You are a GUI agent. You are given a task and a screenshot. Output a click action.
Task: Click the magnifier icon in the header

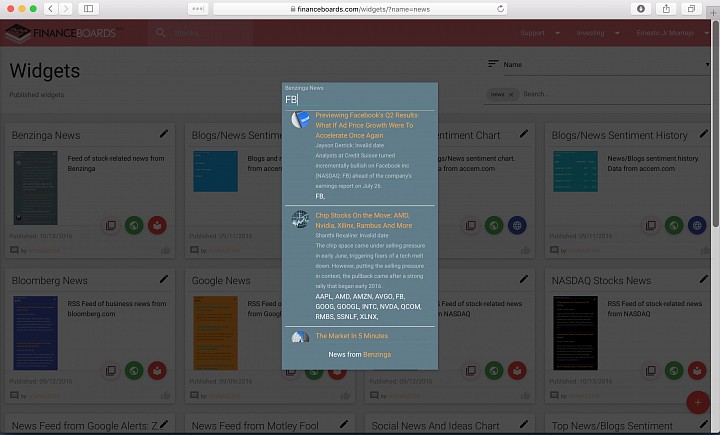(160, 33)
